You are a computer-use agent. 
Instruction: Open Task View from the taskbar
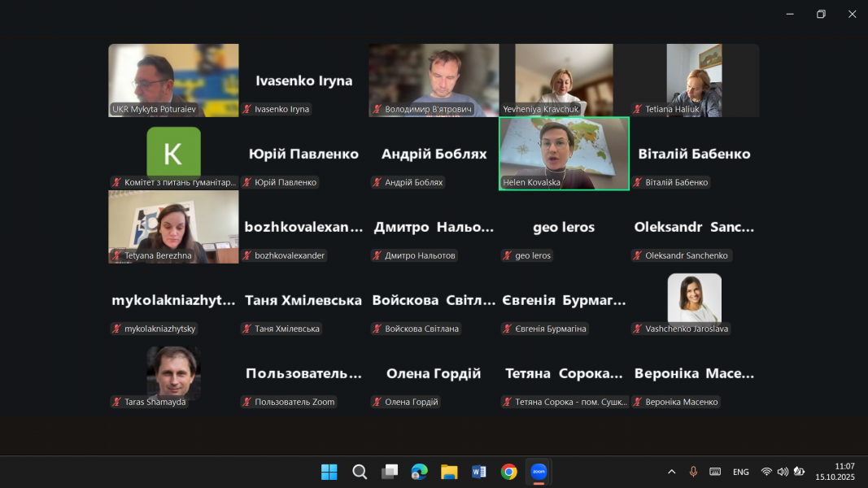tap(390, 472)
